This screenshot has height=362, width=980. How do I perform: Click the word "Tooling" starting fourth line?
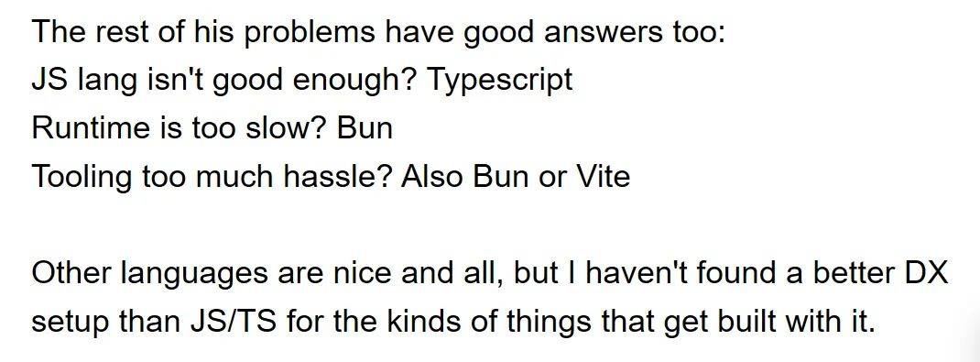(82, 178)
